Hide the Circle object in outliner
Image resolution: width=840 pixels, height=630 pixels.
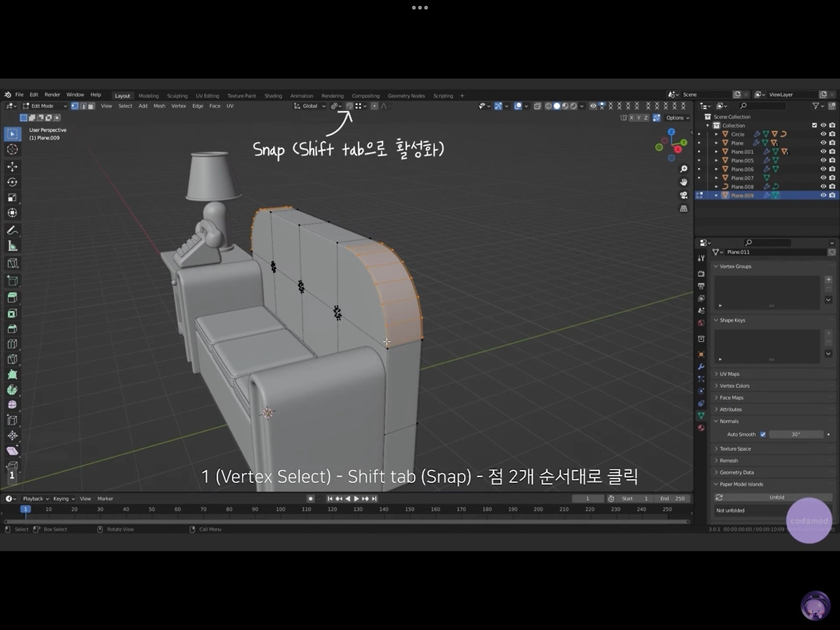click(x=824, y=134)
